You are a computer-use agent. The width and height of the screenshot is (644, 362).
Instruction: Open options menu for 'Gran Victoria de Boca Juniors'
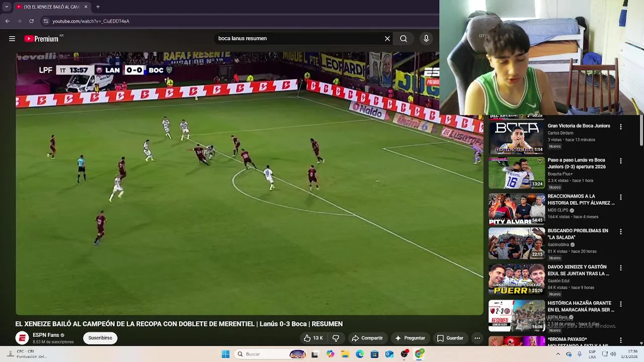[621, 127]
